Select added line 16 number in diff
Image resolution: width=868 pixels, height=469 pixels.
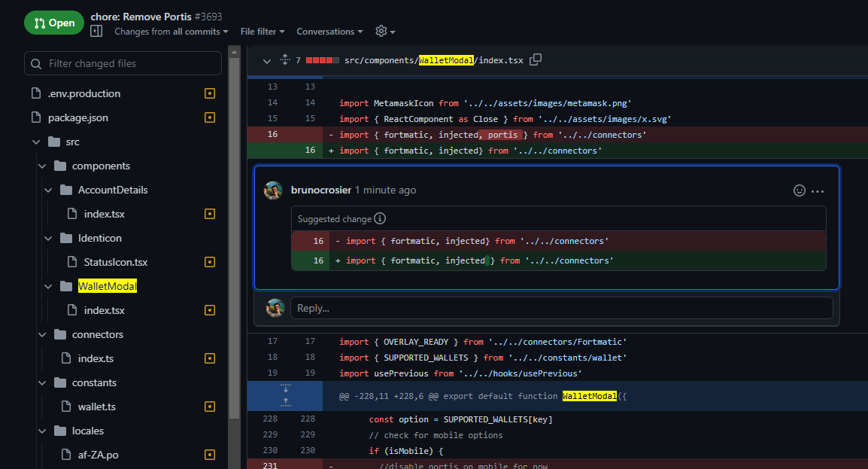click(x=310, y=150)
